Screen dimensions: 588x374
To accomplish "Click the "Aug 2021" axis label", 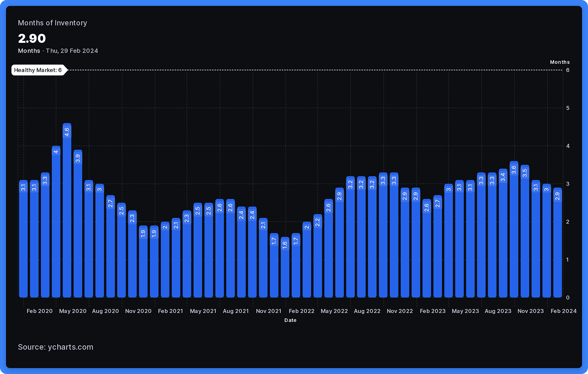I will click(236, 311).
